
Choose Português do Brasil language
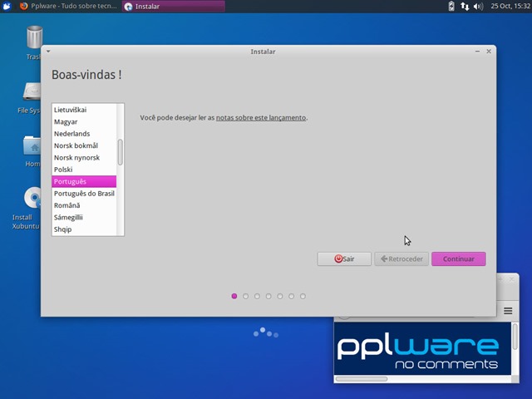[x=84, y=194]
